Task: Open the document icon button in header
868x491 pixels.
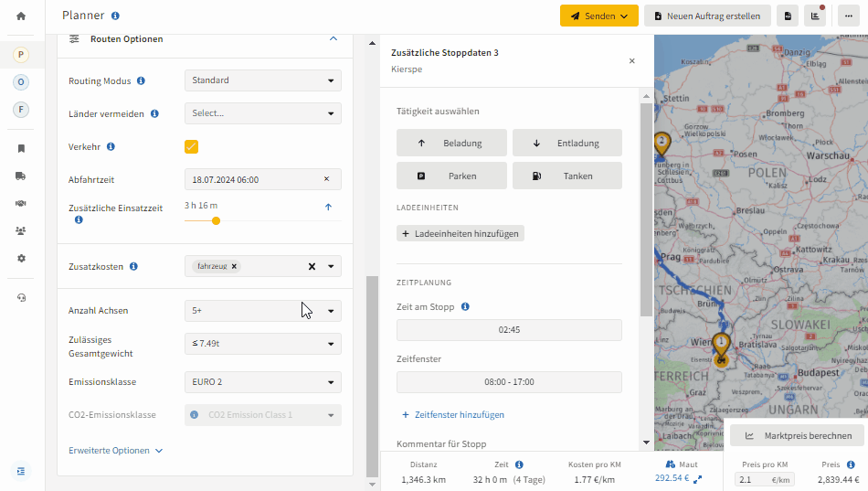Action: click(x=788, y=16)
